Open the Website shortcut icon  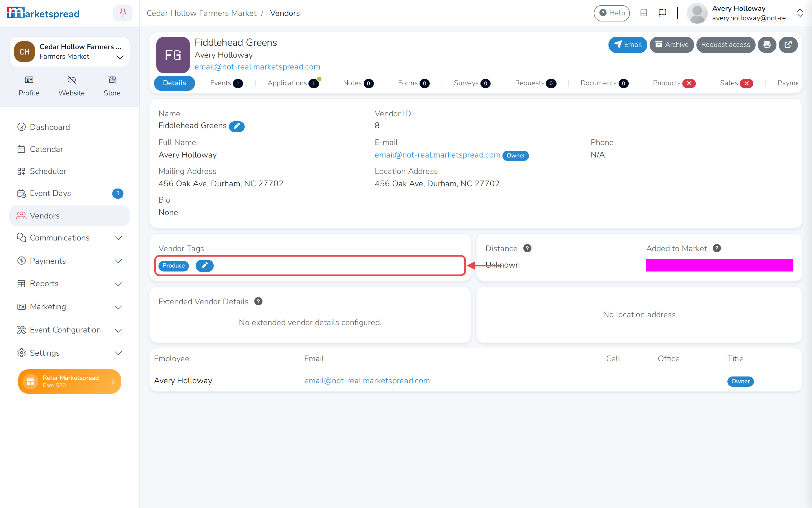(71, 80)
